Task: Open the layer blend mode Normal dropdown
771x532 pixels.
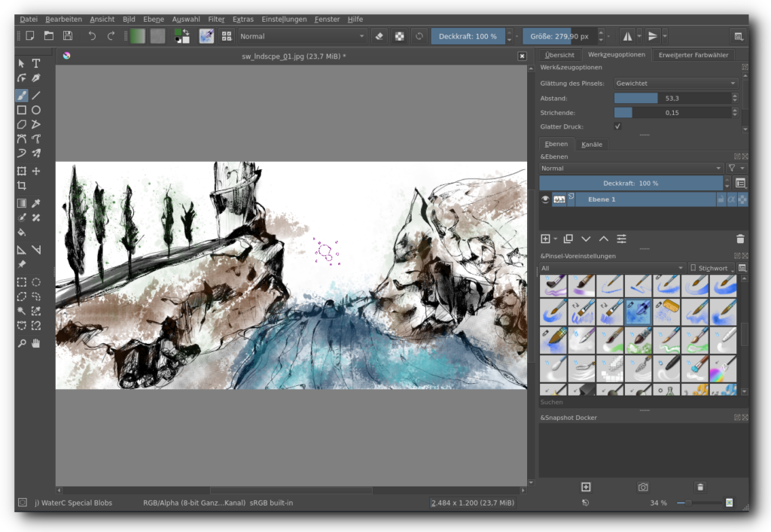Action: click(x=631, y=169)
